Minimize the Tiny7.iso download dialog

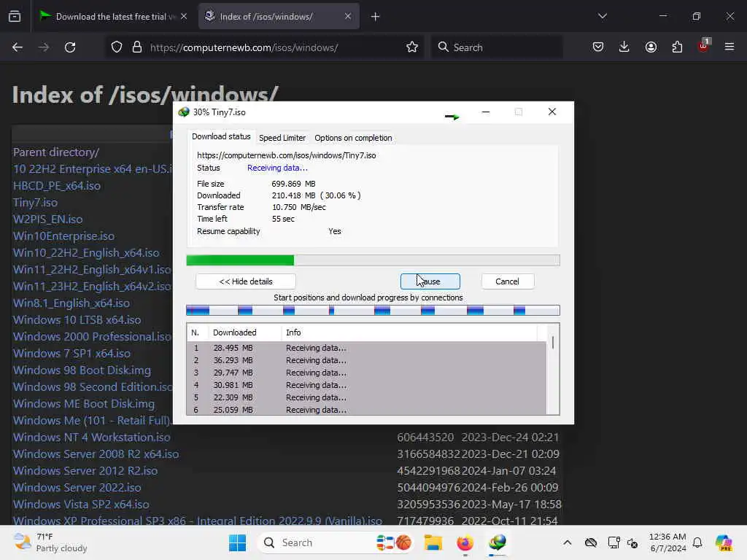[485, 112]
